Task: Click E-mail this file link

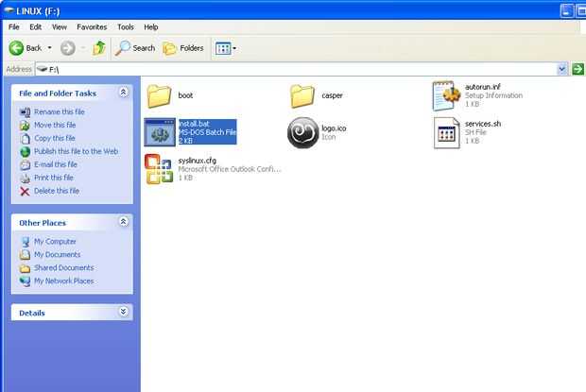Action: [56, 164]
